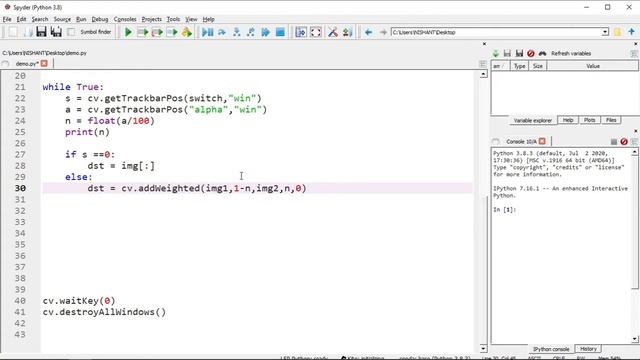This screenshot has width=640, height=360.
Task: Interrupt kernel with gray stop square
Action: (x=613, y=141)
